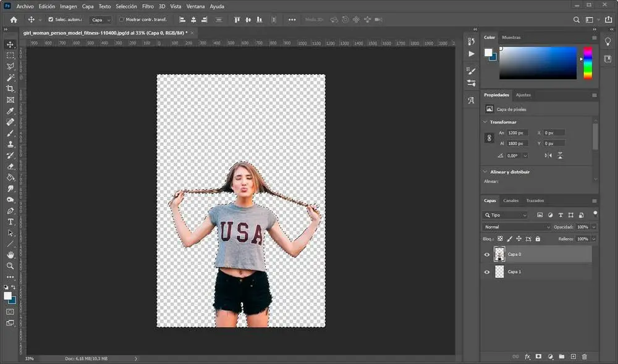Open the Normal blend mode dropdown
This screenshot has height=364, width=618.
click(517, 227)
